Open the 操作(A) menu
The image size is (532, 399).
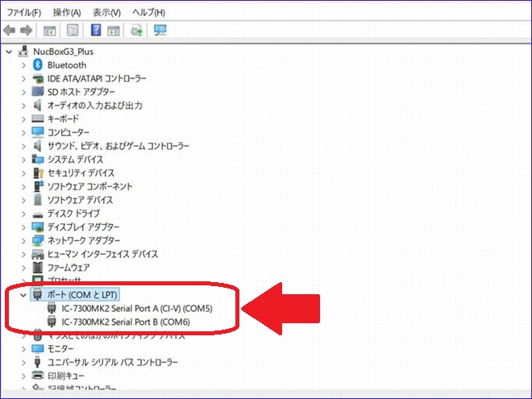[x=67, y=13]
